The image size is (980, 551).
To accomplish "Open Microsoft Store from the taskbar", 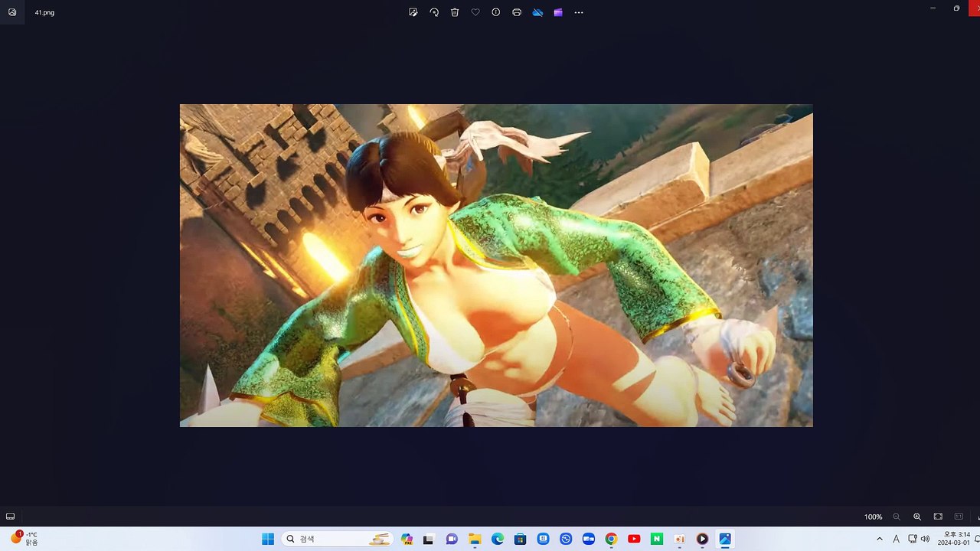I will coord(520,539).
